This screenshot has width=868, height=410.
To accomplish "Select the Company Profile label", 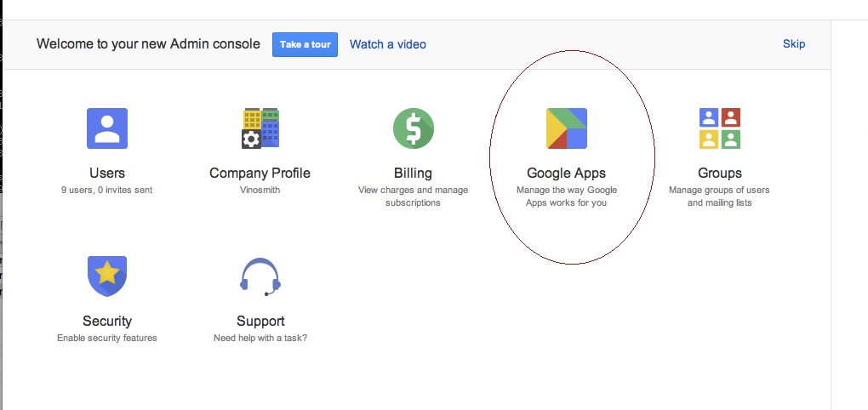I will (x=260, y=174).
